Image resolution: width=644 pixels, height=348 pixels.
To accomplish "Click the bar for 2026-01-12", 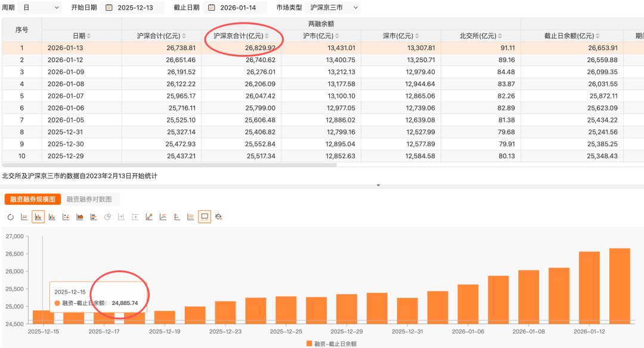I will click(589, 288).
